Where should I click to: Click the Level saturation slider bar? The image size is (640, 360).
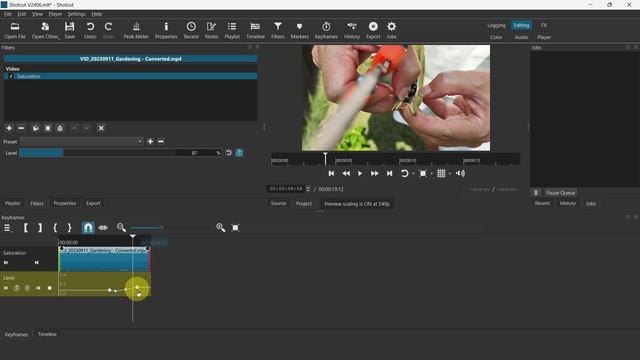(x=97, y=153)
